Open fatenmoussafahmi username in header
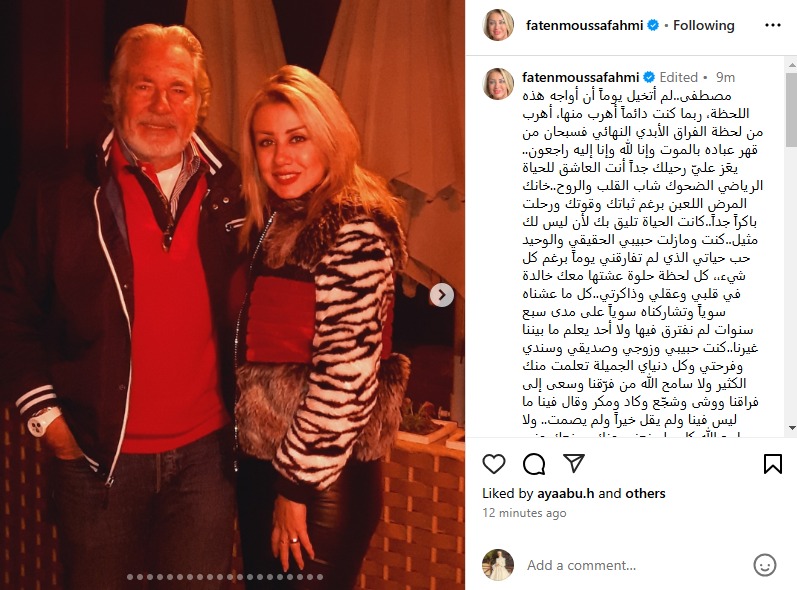797x590 pixels. point(585,25)
